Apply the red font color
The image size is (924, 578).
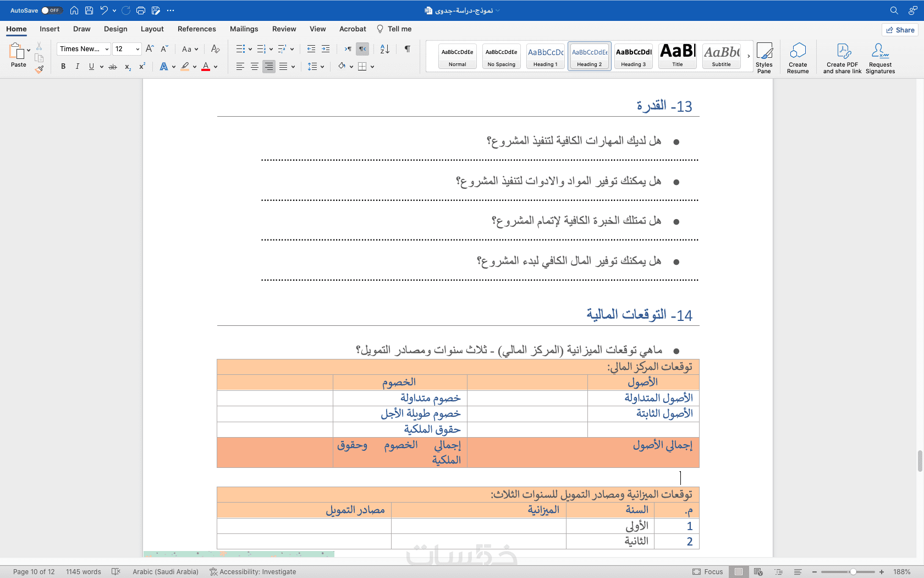tap(206, 67)
